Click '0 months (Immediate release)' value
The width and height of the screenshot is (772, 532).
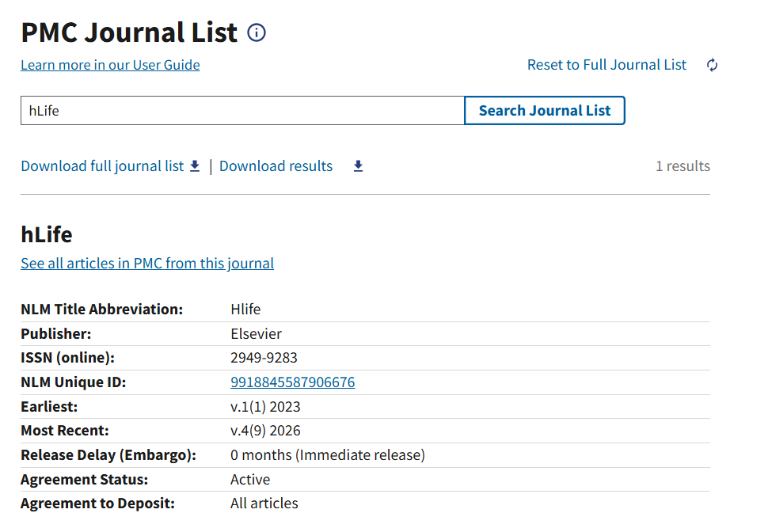(x=328, y=455)
